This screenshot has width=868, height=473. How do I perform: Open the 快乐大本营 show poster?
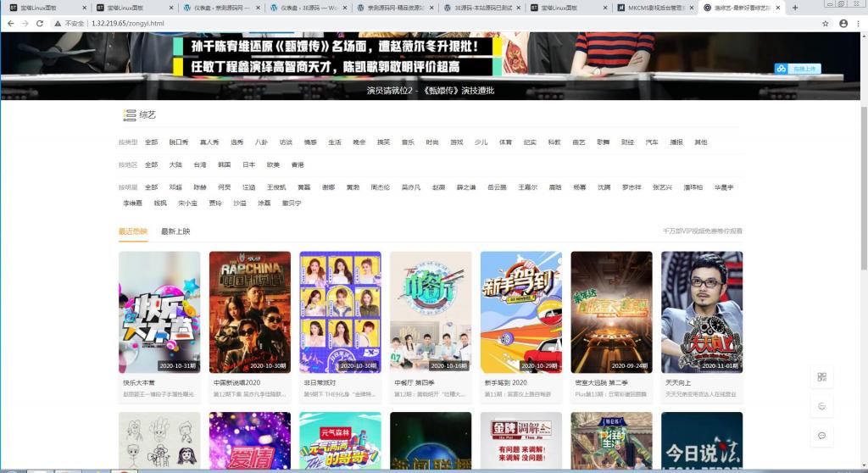pos(159,312)
